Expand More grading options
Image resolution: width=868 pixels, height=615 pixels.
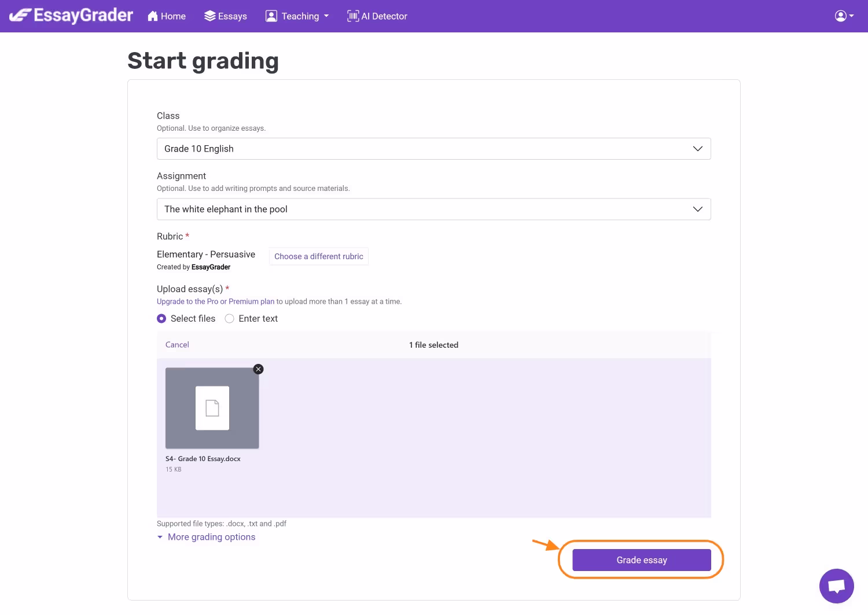pyautogui.click(x=206, y=537)
